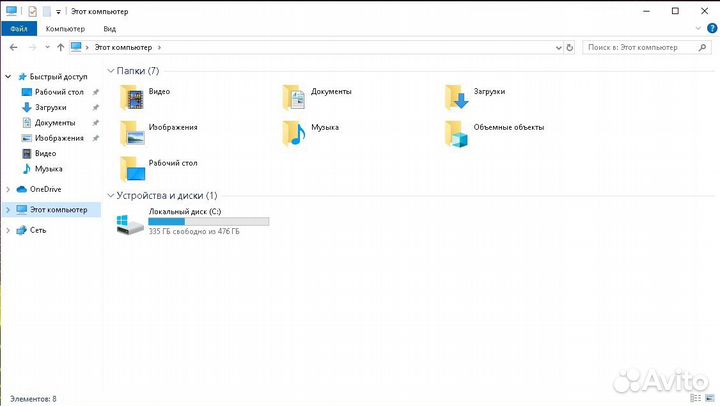Image resolution: width=720 pixels, height=406 pixels.
Task: Expand the OneDrive tree node
Action: point(9,189)
